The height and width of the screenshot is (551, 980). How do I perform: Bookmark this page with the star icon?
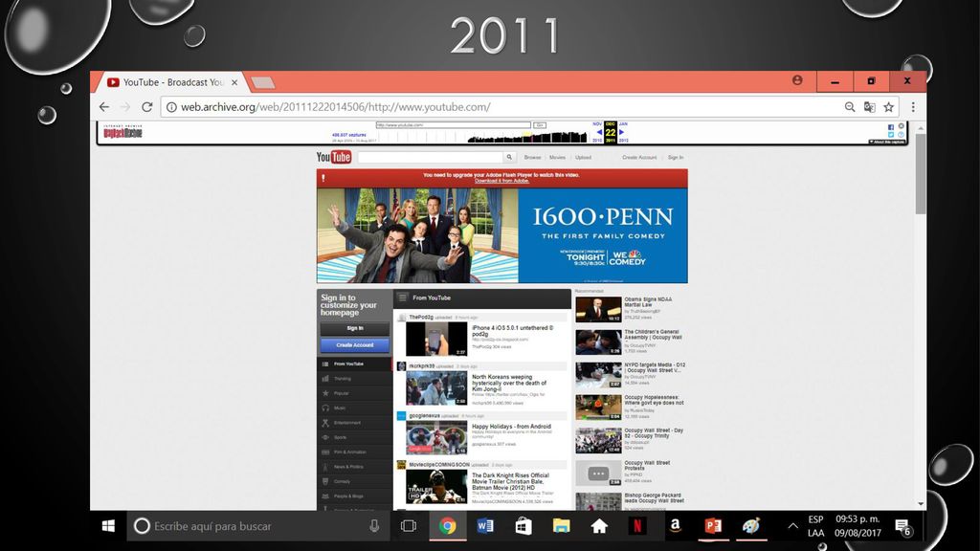pyautogui.click(x=889, y=107)
